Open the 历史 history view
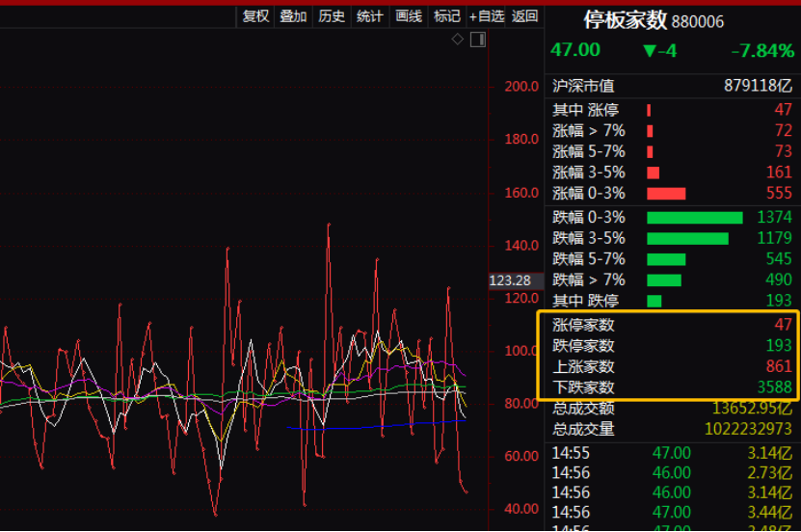 click(332, 15)
